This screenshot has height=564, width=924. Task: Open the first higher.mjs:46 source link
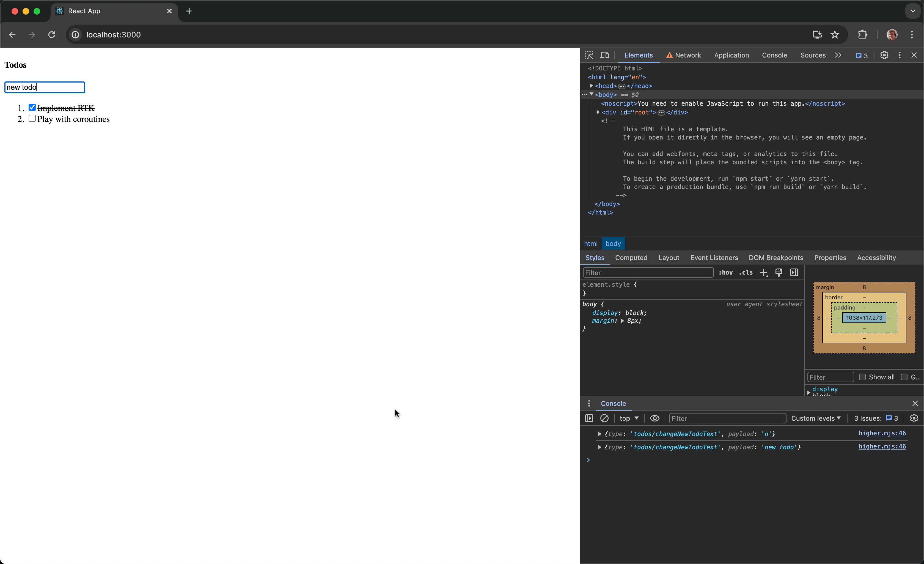point(882,433)
